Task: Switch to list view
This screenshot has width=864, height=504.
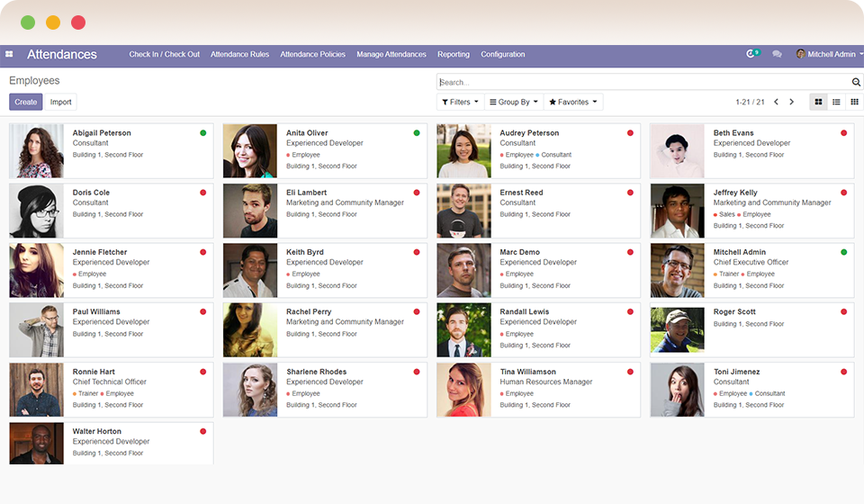Action: coord(836,102)
